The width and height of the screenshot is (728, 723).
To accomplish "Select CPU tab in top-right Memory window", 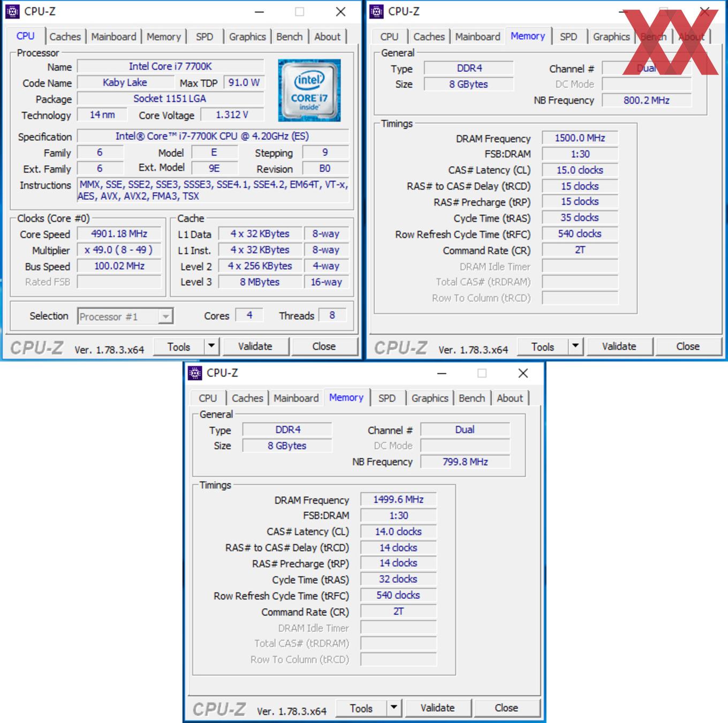I will (x=389, y=36).
